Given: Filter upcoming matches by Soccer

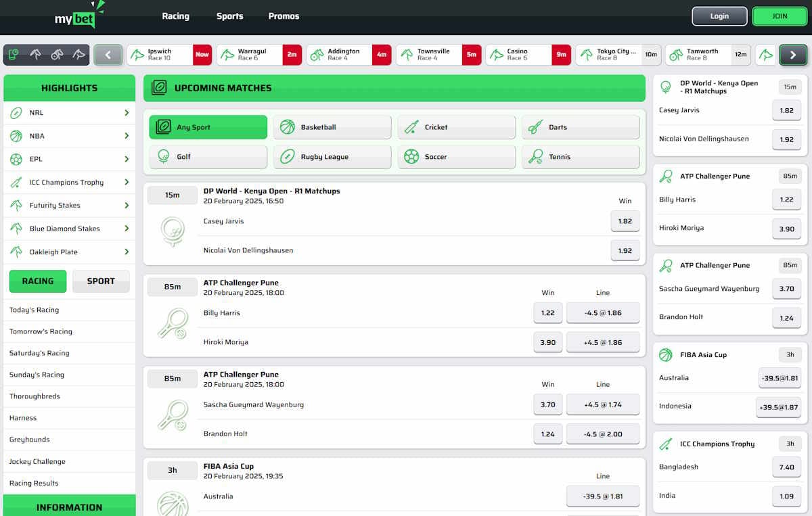Looking at the screenshot, I should point(457,157).
